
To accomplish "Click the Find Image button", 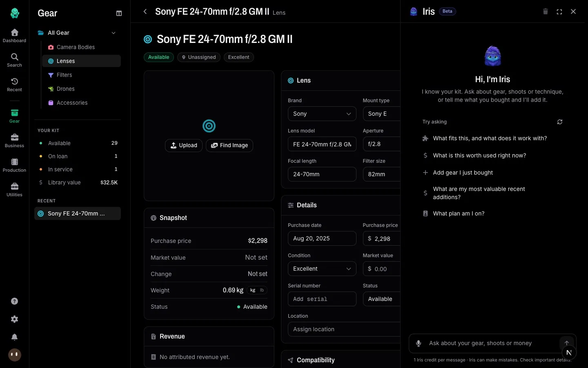I will click(x=229, y=146).
